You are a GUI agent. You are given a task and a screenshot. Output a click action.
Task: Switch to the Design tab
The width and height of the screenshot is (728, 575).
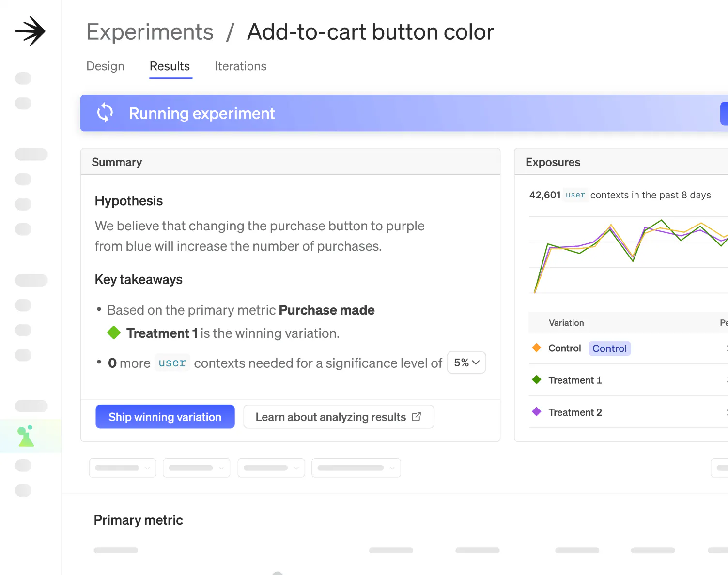tap(105, 66)
